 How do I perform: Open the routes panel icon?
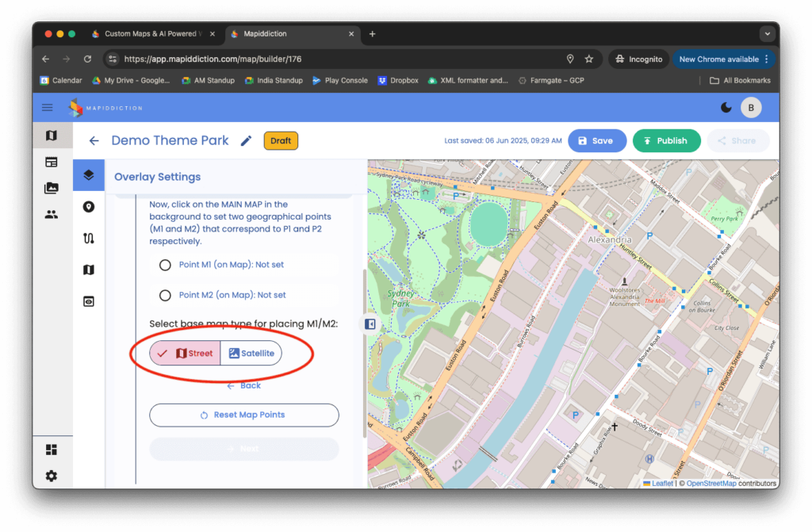click(x=89, y=239)
